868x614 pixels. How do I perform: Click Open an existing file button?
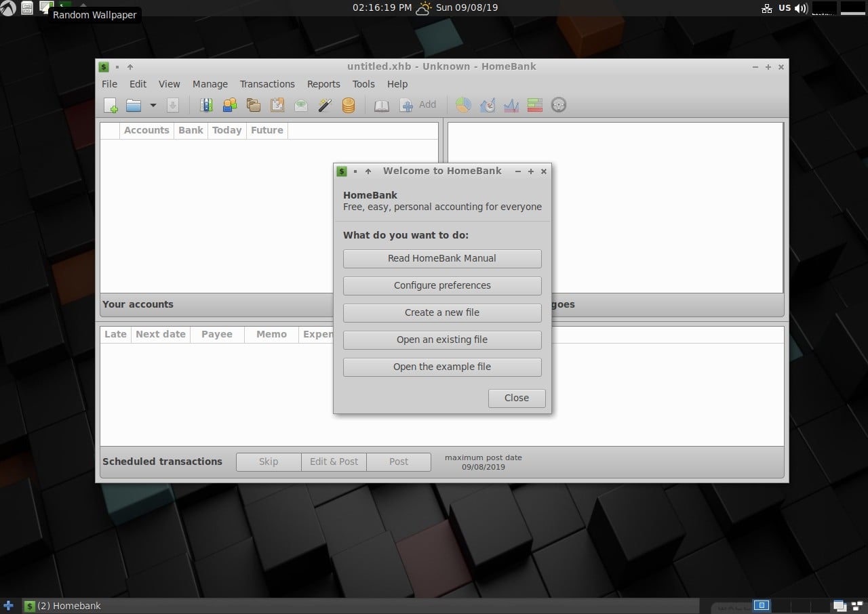click(442, 340)
